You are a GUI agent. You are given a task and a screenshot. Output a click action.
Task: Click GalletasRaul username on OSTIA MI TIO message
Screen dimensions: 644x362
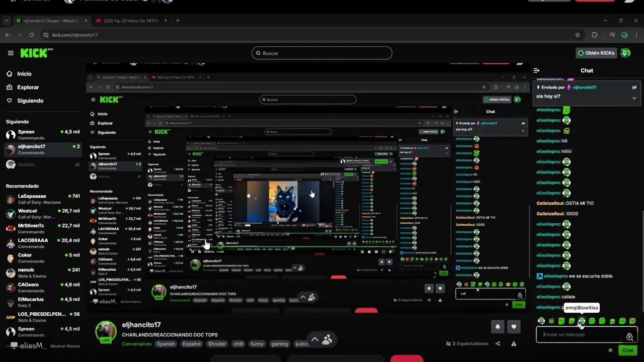pyautogui.click(x=549, y=203)
